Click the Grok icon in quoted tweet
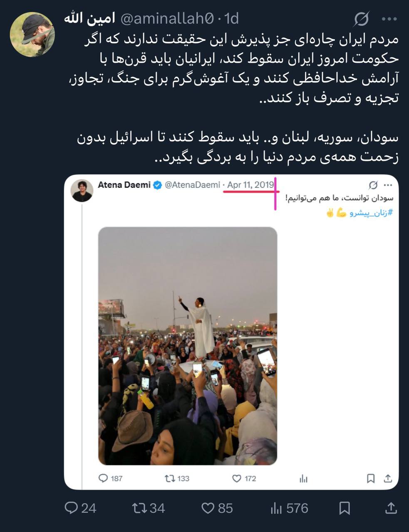The image size is (409, 532). (373, 185)
